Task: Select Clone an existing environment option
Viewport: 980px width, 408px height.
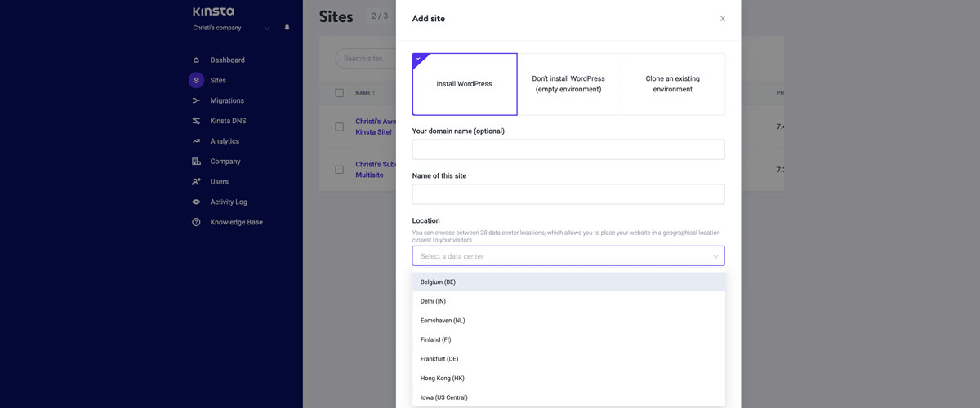Action: click(673, 84)
